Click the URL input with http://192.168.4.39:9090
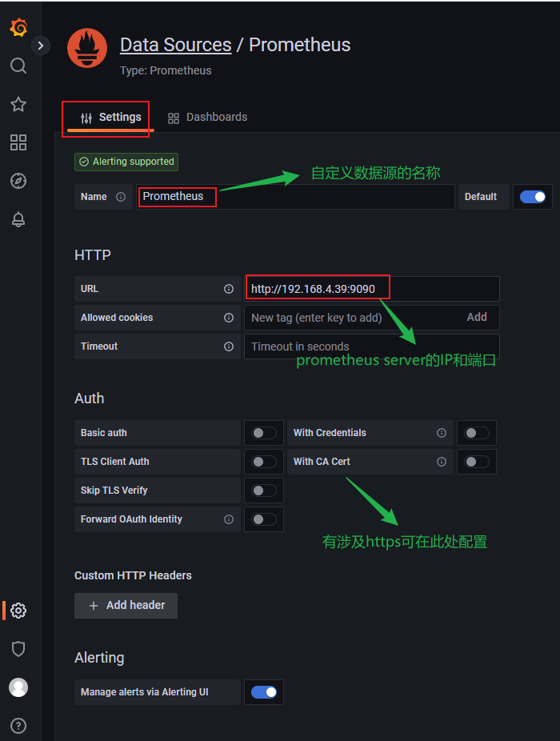560x741 pixels. [x=372, y=289]
